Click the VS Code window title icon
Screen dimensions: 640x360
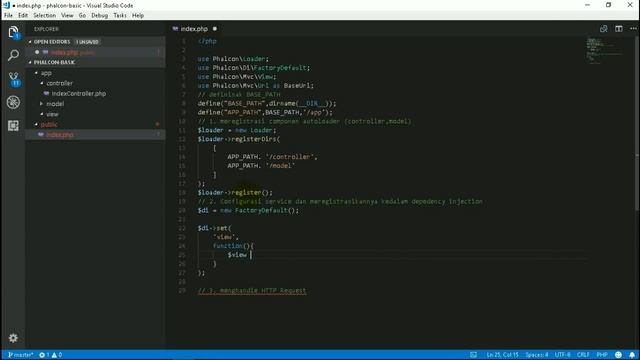point(6,5)
